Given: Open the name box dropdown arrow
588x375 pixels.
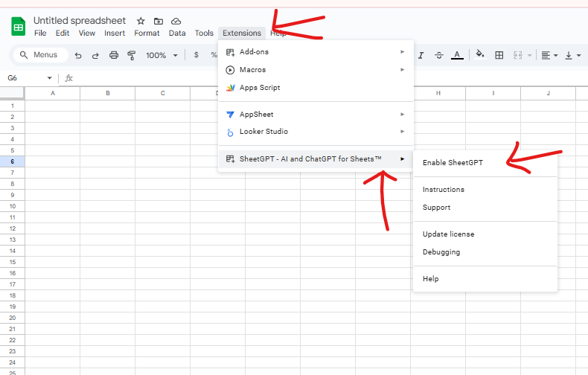Looking at the screenshot, I should click(50, 78).
